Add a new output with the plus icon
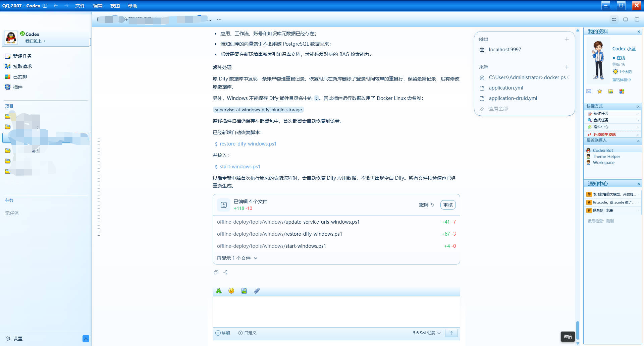The image size is (644, 346). (x=567, y=39)
